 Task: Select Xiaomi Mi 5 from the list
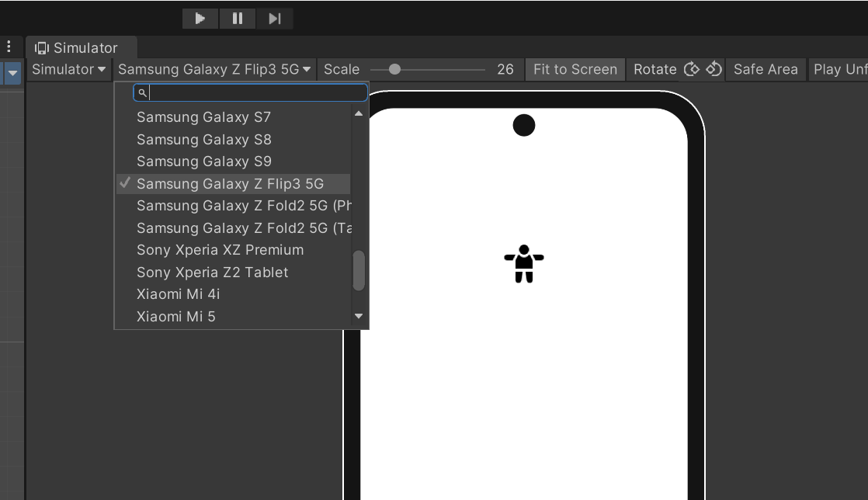pyautogui.click(x=233, y=316)
